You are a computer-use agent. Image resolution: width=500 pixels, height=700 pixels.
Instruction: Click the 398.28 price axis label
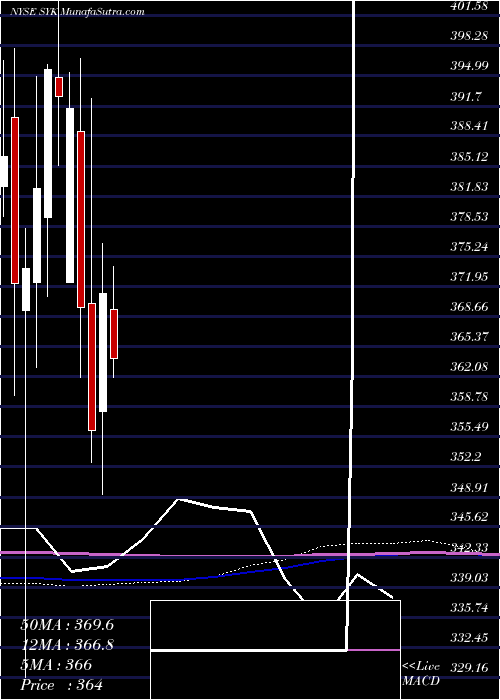469,36
